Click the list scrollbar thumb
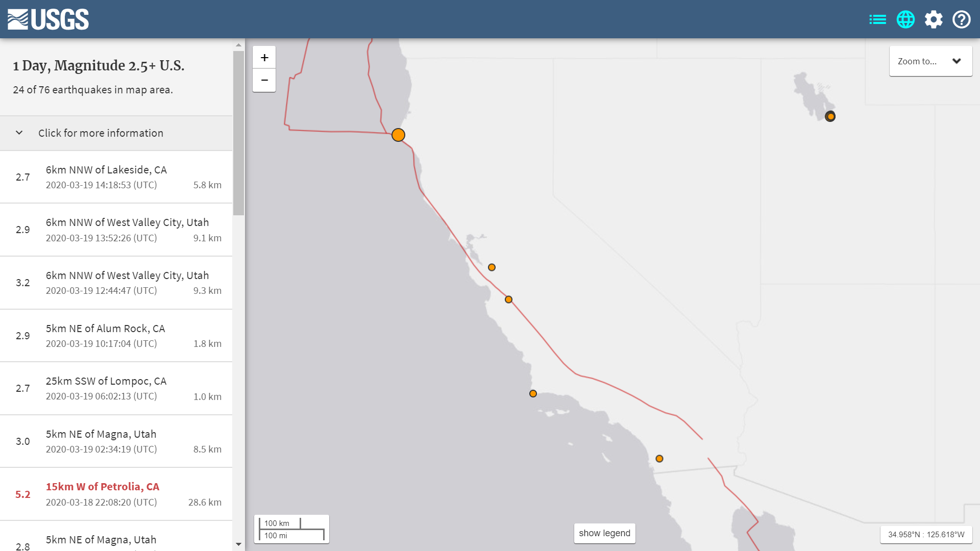This screenshot has width=980, height=551. (238, 133)
